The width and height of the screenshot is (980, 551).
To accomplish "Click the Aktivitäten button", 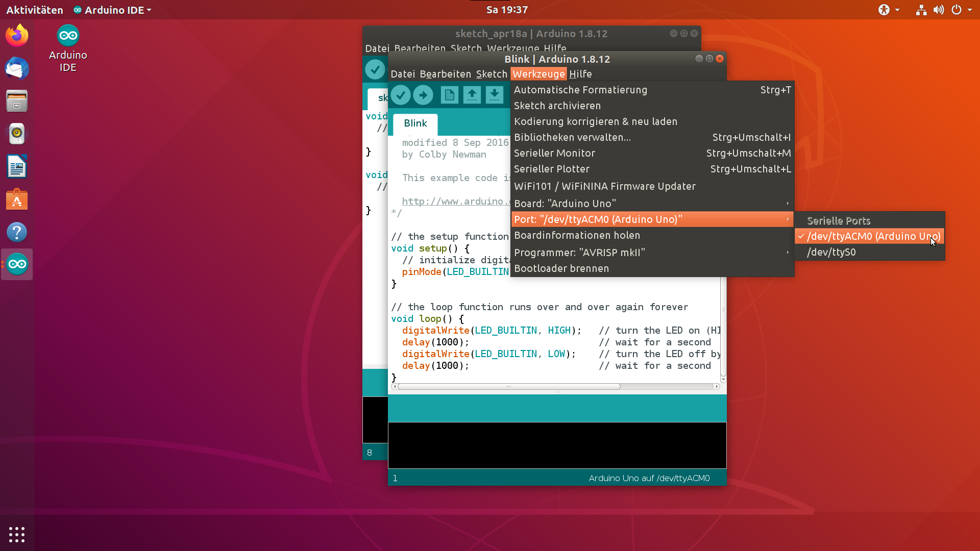I will click(34, 10).
